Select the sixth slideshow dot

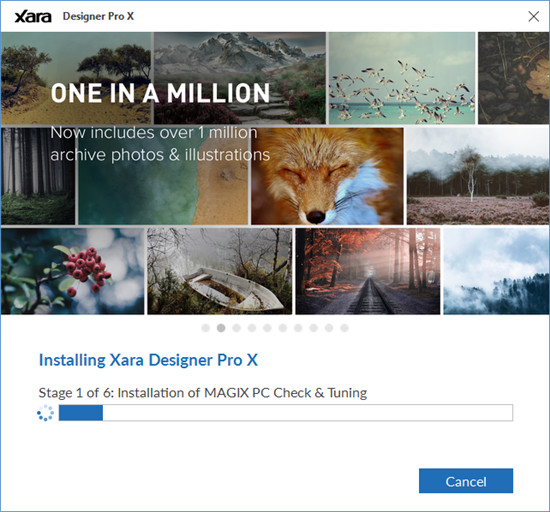283,328
